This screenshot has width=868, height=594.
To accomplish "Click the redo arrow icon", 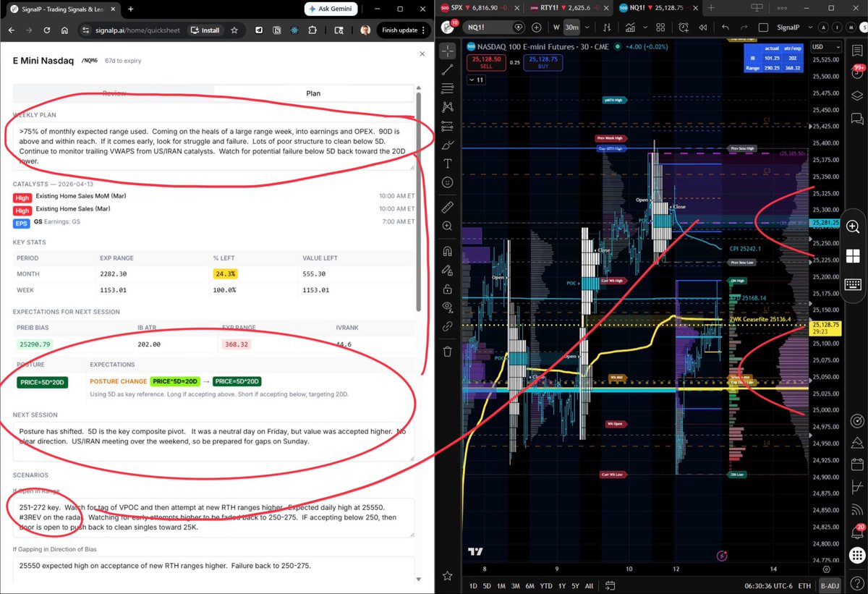I will point(744,27).
